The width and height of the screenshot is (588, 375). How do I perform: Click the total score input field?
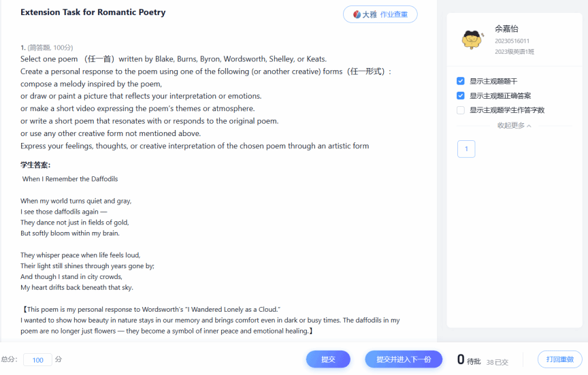37,360
